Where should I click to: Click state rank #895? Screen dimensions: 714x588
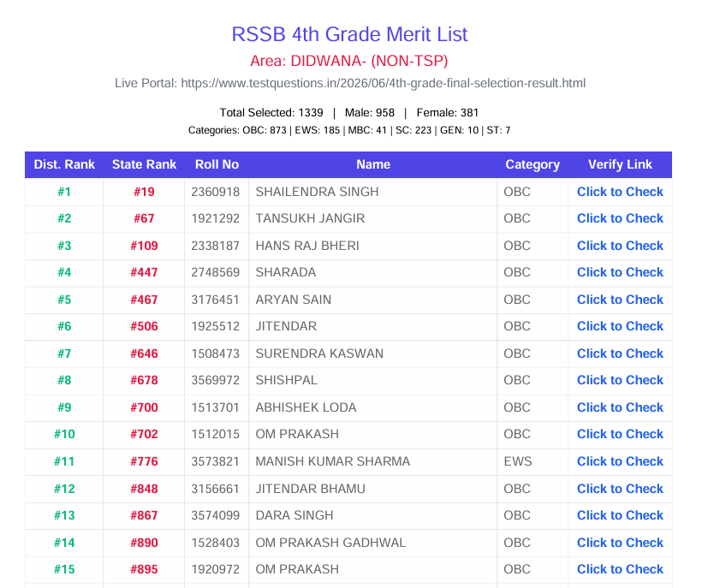click(144, 569)
